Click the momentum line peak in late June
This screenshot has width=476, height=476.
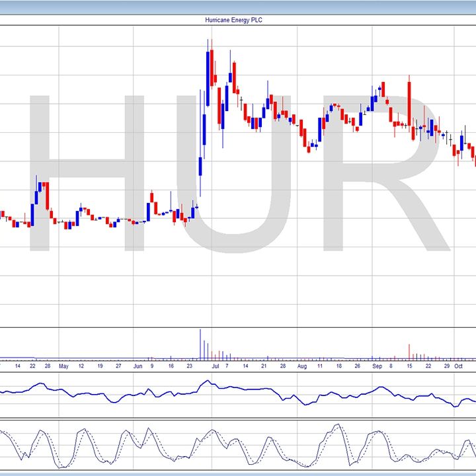(207, 381)
